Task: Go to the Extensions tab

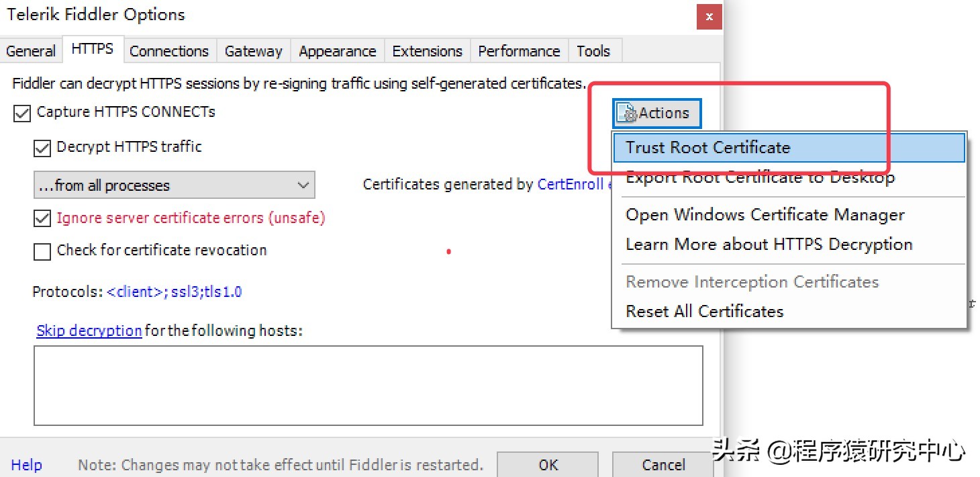Action: [x=428, y=51]
